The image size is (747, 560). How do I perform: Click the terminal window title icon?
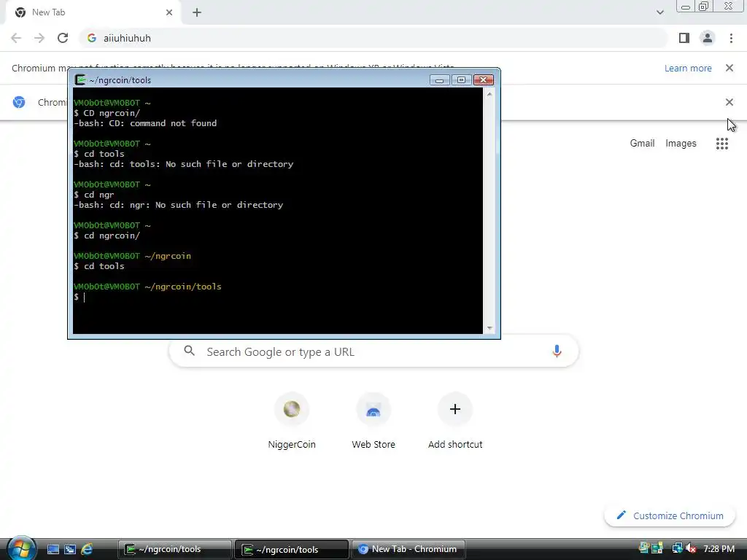(80, 80)
